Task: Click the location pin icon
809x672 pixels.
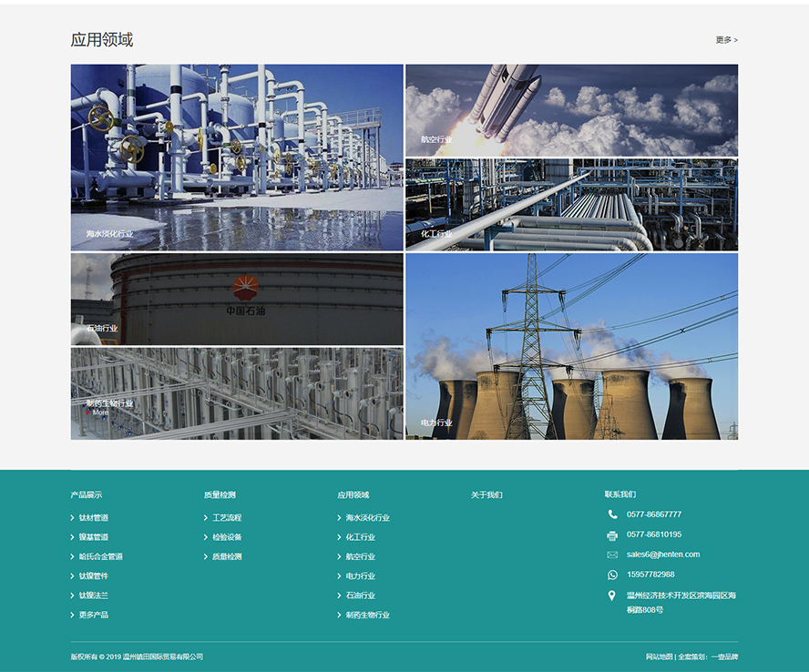Action: [612, 596]
